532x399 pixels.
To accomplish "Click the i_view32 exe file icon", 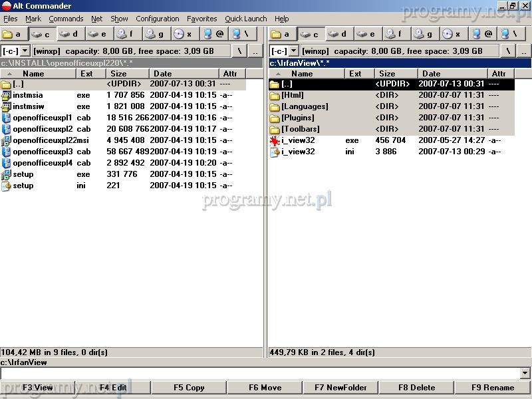I will 275,140.
